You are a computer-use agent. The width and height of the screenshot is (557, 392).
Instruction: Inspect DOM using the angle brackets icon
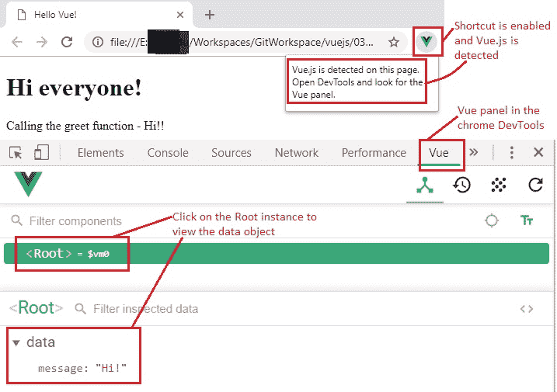527,309
